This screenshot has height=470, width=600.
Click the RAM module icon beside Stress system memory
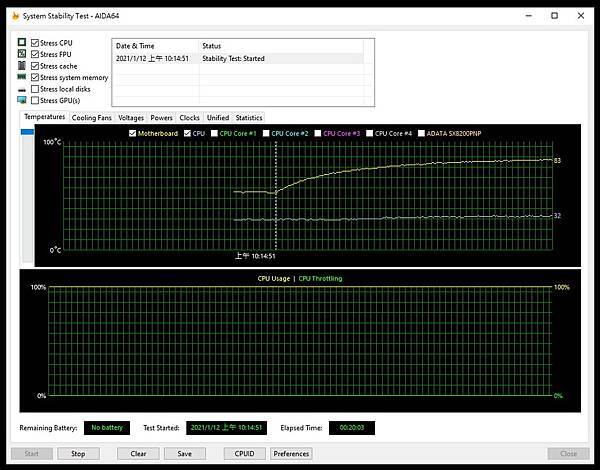pyautogui.click(x=21, y=78)
